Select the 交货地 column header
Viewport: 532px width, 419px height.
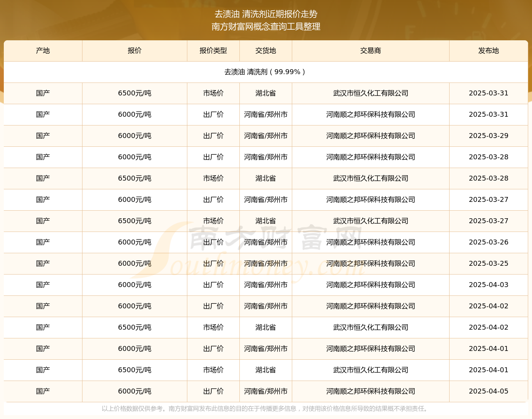[x=266, y=51]
